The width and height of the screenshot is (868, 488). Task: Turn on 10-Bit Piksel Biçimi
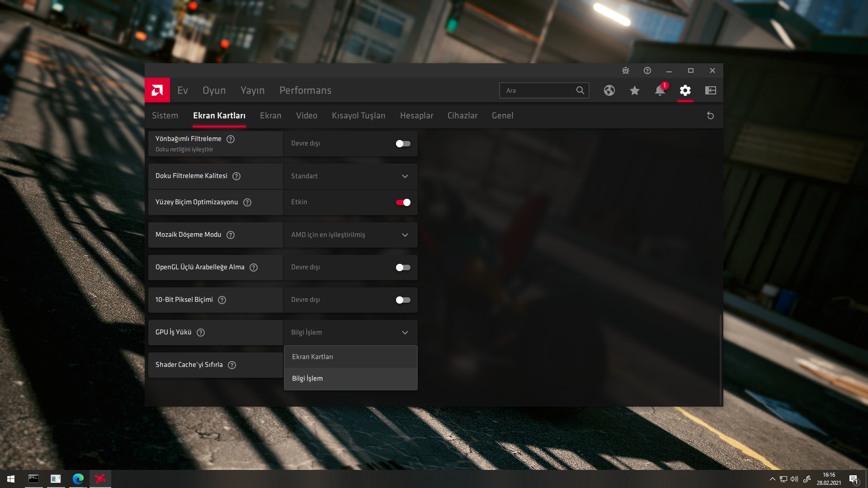[x=403, y=300]
